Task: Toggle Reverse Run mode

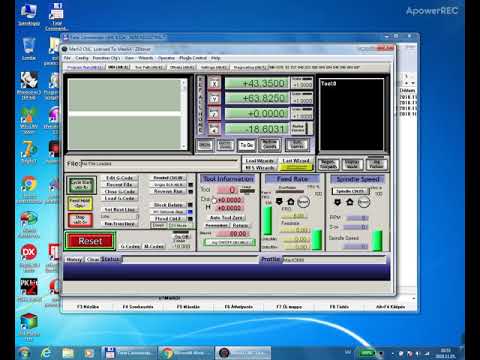Action: [x=168, y=192]
